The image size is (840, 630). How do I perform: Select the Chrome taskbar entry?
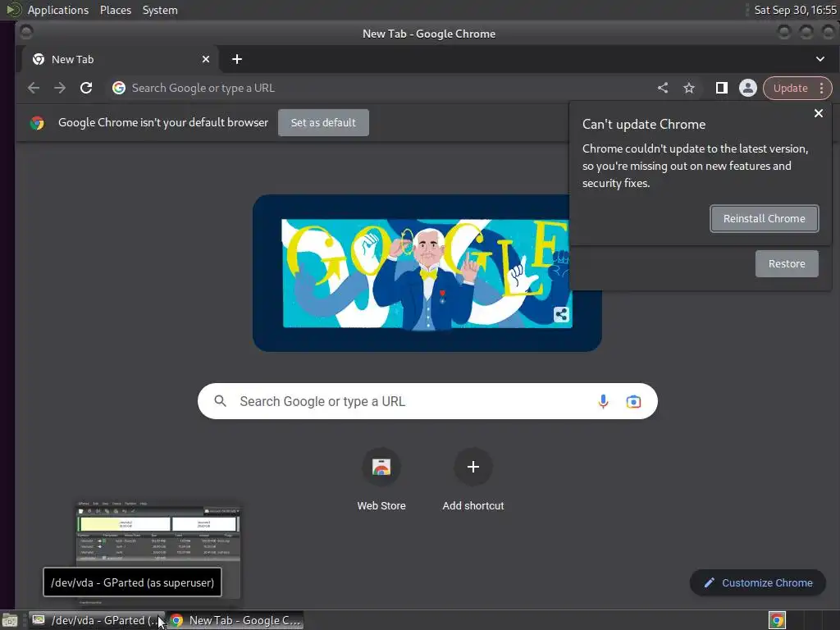coord(235,620)
